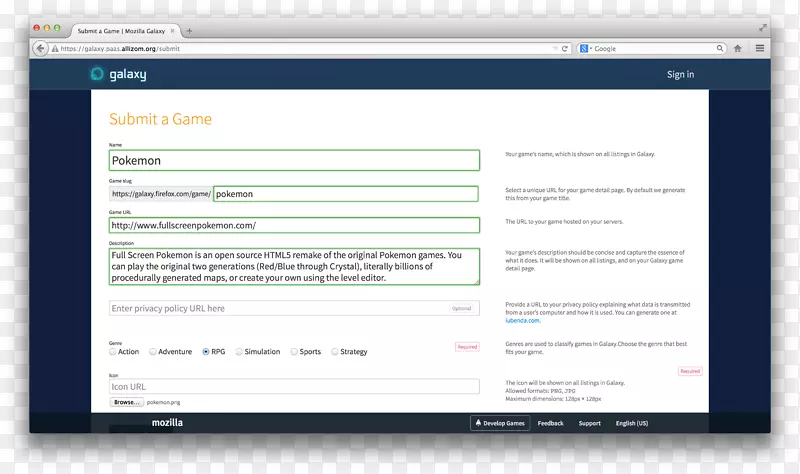The height and width of the screenshot is (474, 800).
Task: Open the hamburger menu icon
Action: pos(760,48)
